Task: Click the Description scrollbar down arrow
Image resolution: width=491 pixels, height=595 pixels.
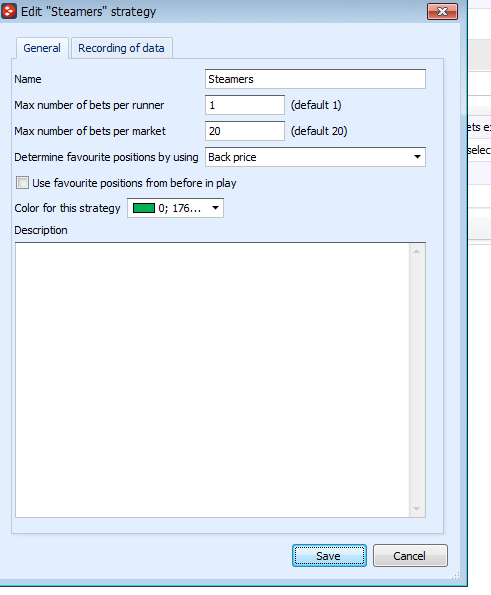Action: 417,509
